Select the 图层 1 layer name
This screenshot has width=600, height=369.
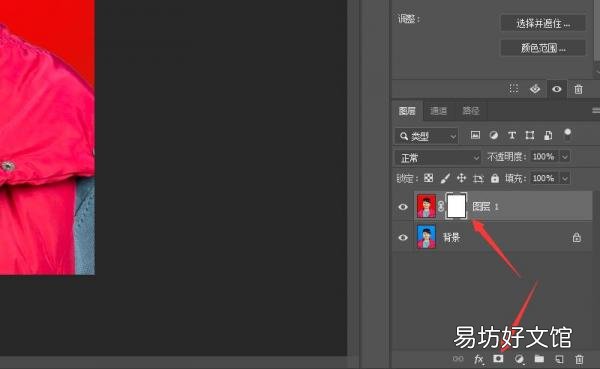click(486, 207)
